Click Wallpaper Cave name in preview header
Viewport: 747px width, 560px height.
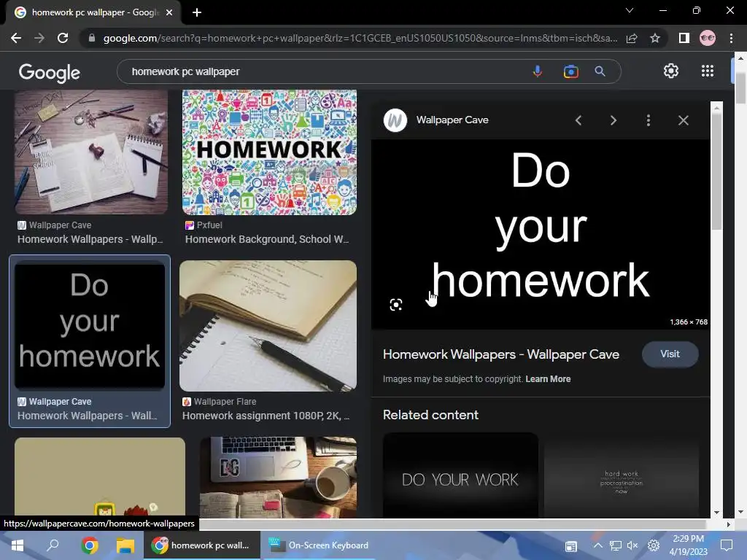[452, 120]
